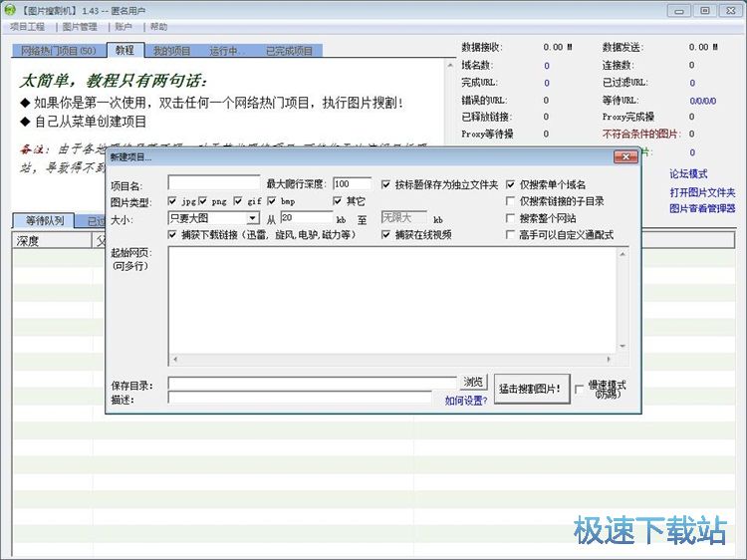Uncheck 仅搜索单个域名 option

(x=510, y=184)
